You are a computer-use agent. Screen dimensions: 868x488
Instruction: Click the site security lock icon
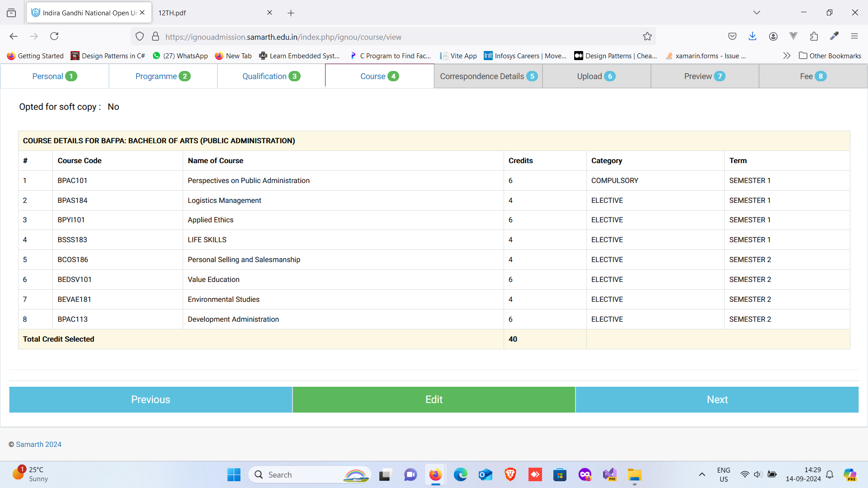(156, 37)
